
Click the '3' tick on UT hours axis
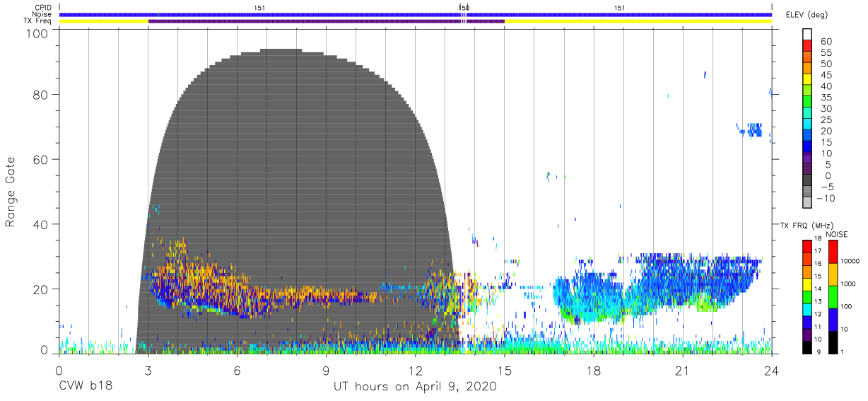coord(148,371)
